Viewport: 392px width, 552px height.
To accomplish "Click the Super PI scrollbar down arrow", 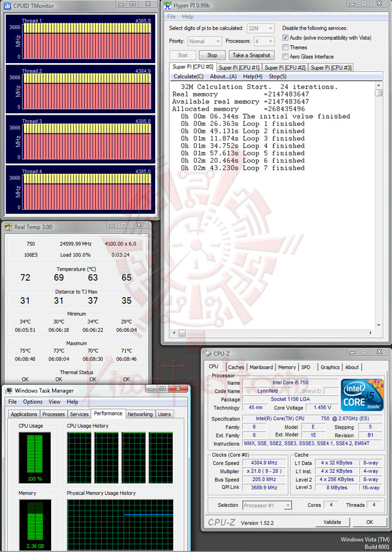I will (x=378, y=325).
